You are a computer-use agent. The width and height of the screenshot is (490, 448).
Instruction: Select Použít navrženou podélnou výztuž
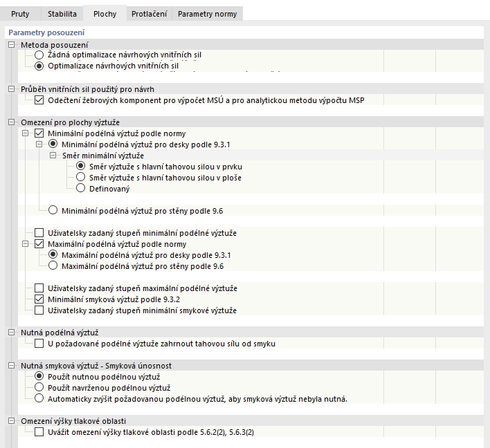39,388
